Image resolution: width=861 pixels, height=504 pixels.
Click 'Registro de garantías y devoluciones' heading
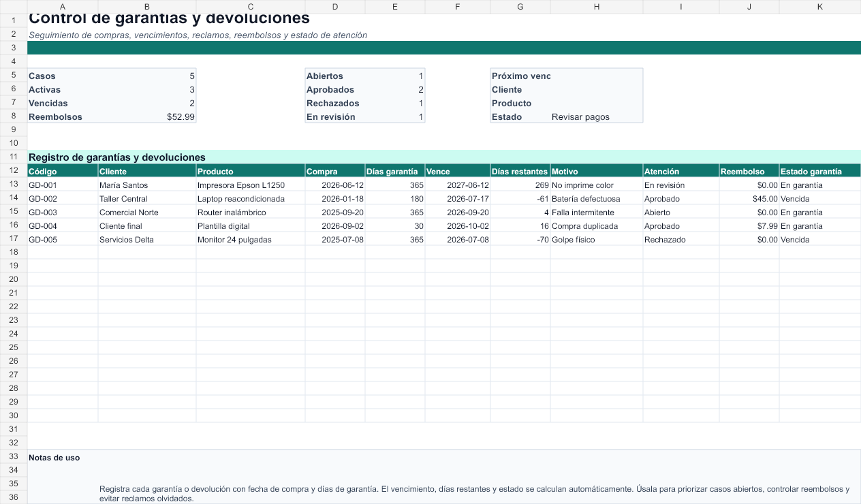117,157
